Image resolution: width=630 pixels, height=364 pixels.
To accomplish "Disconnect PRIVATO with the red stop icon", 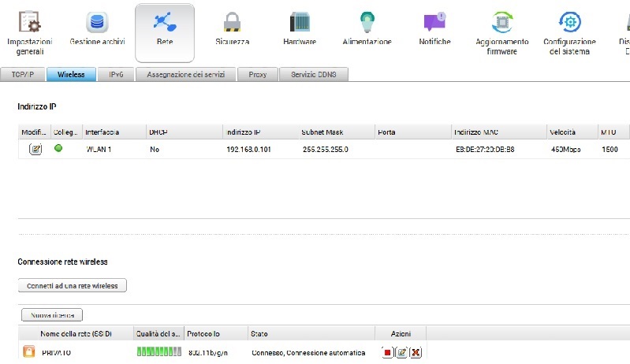I will click(387, 352).
